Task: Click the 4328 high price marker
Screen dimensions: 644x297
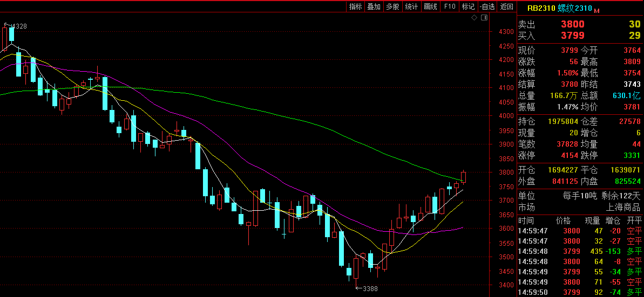Action: pos(18,26)
